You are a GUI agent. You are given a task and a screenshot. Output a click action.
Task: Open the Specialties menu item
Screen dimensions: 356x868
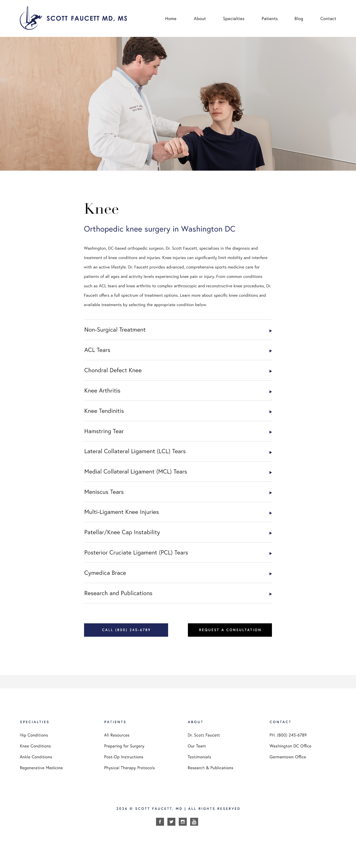click(234, 19)
